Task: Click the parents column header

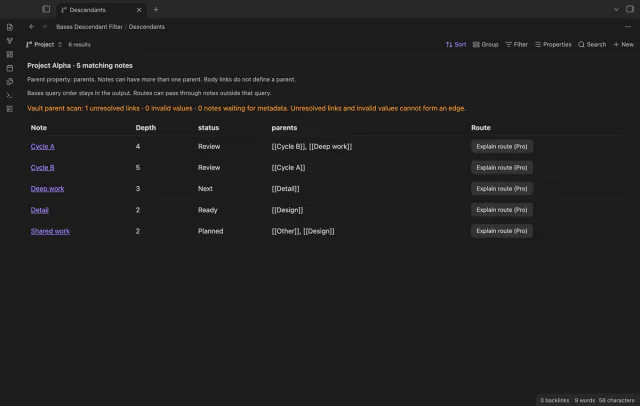Action: (x=284, y=128)
